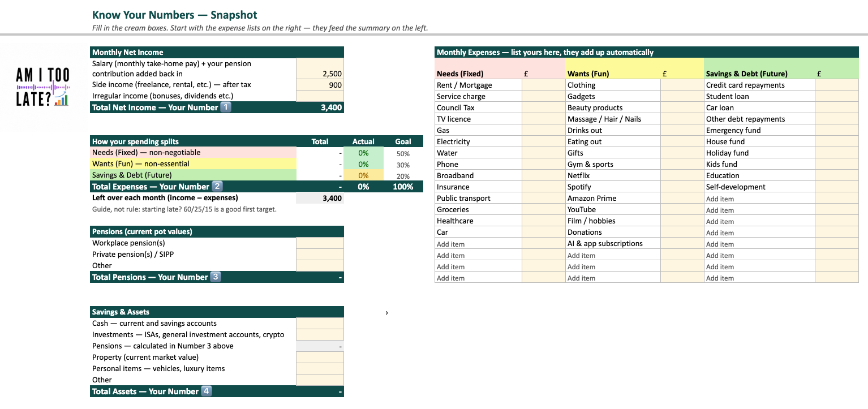Click the Investments ISAs input cell
This screenshot has width=868, height=409.
pos(320,335)
